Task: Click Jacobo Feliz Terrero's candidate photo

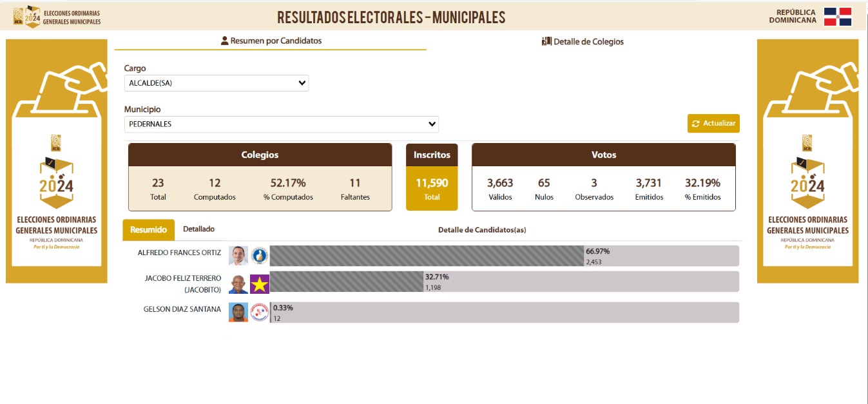Action: 238,284
